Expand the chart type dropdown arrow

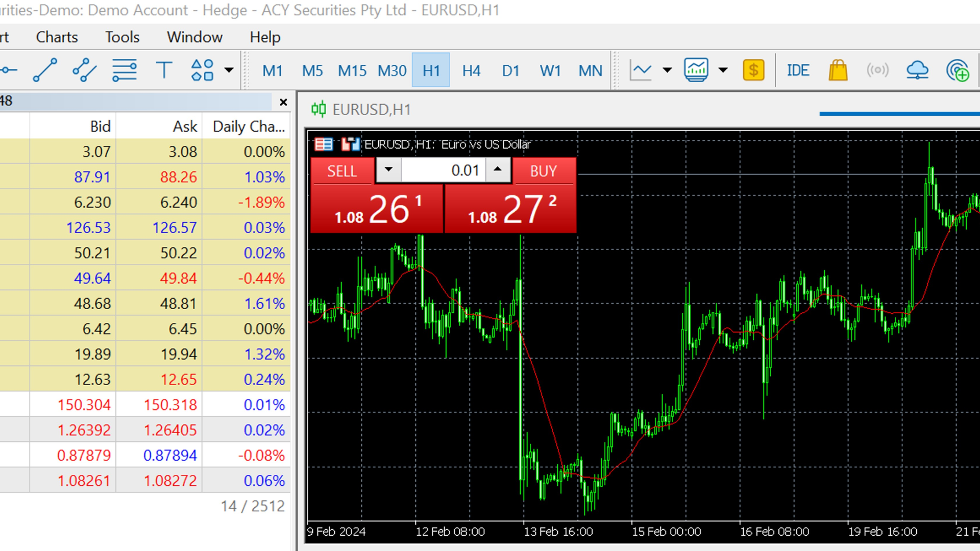tap(667, 70)
